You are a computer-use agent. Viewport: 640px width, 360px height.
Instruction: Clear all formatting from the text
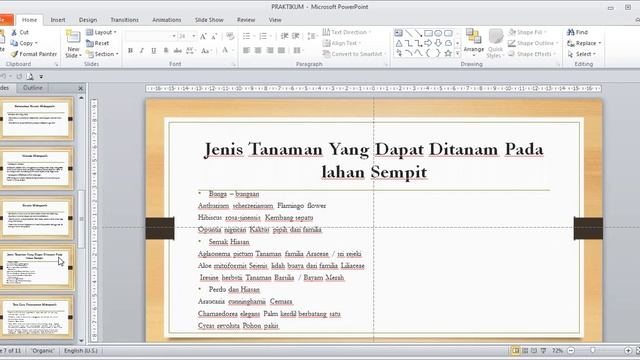point(230,36)
